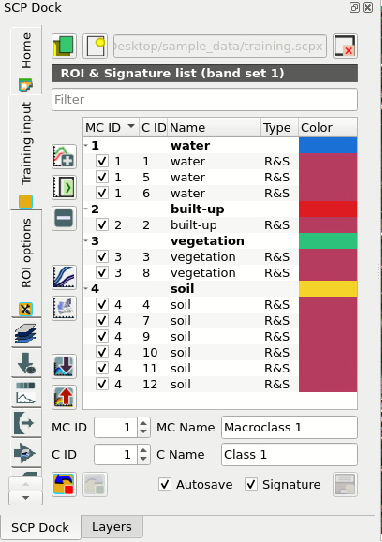Add signatures to spectral plot icon
This screenshot has width=382, height=542.
pos(64,277)
